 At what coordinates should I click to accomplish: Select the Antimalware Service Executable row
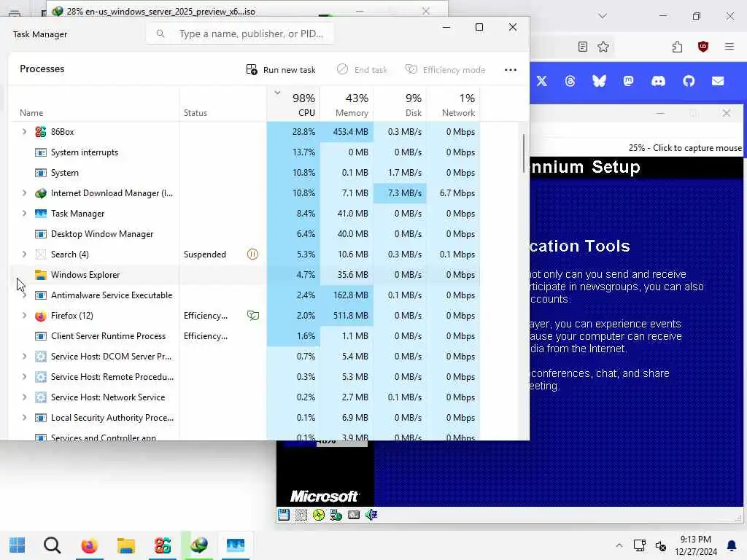click(244, 295)
